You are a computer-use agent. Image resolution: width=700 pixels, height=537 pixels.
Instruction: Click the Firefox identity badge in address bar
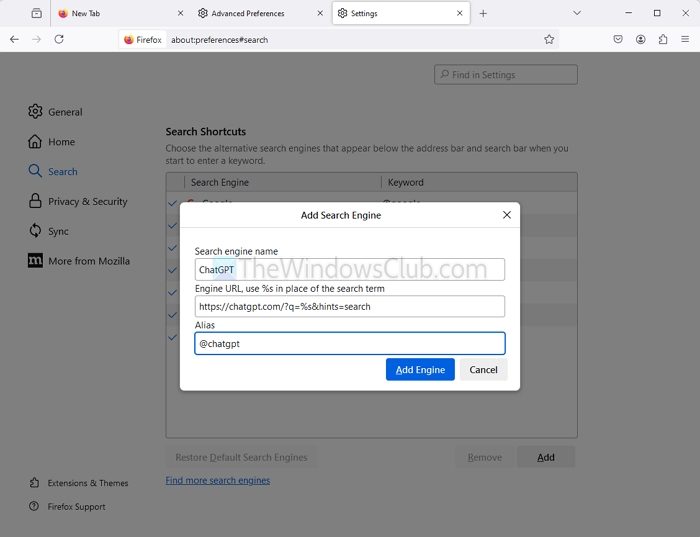(143, 40)
